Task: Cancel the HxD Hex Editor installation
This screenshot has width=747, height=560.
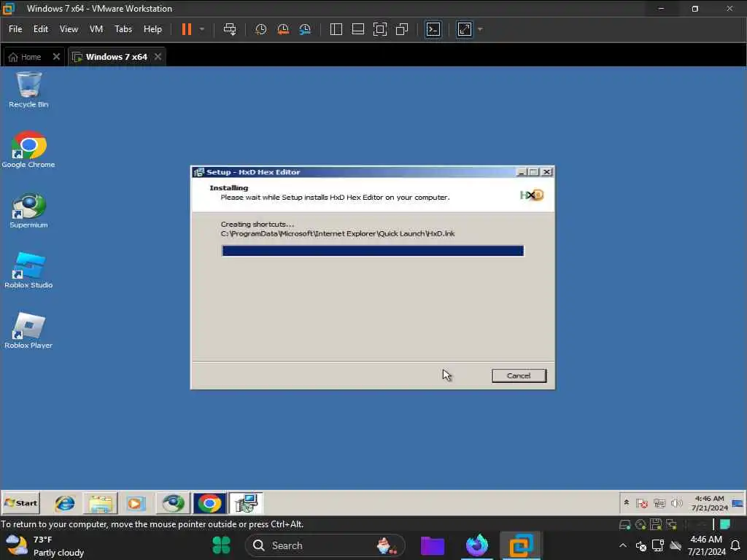Action: 519,376
